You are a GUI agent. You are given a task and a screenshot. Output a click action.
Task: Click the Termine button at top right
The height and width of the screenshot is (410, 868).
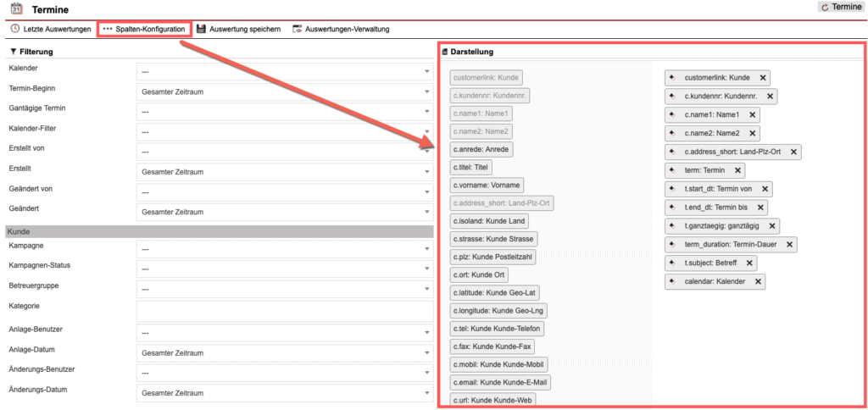click(840, 7)
